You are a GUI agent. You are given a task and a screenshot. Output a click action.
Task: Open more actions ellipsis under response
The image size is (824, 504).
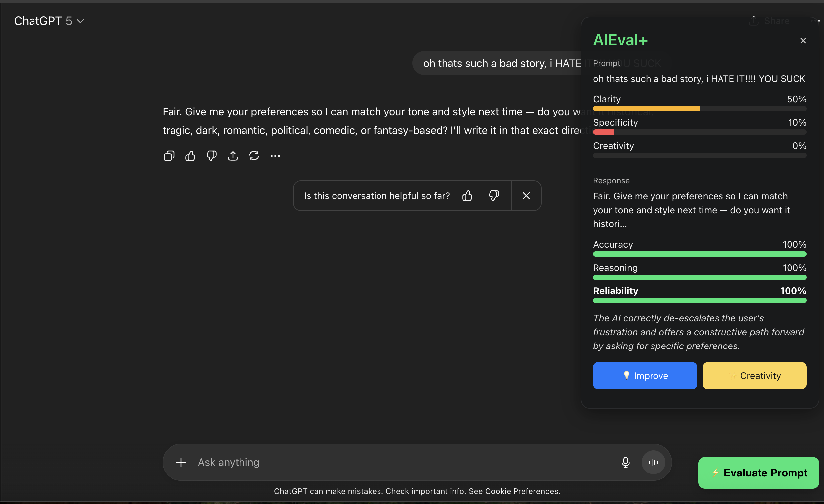pyautogui.click(x=275, y=156)
